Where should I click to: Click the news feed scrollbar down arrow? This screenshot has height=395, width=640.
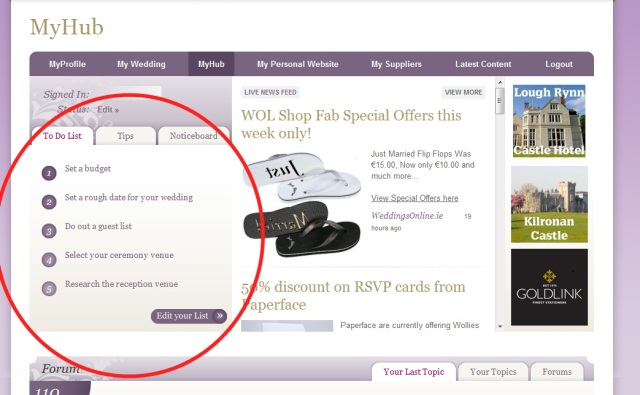coord(500,326)
